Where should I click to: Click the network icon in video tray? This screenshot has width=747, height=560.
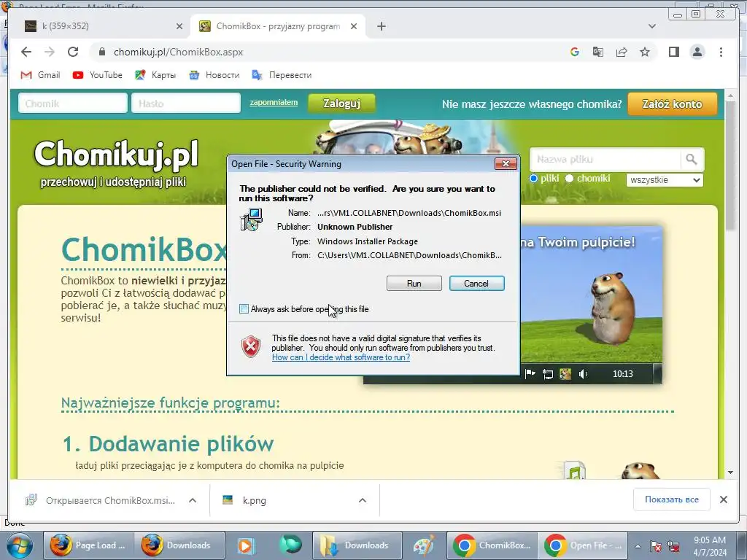click(548, 374)
